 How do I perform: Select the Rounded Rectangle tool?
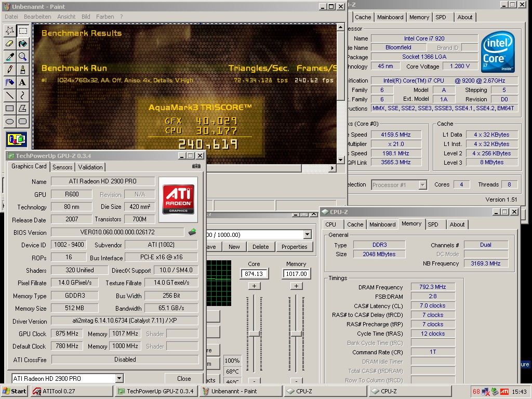click(x=23, y=121)
